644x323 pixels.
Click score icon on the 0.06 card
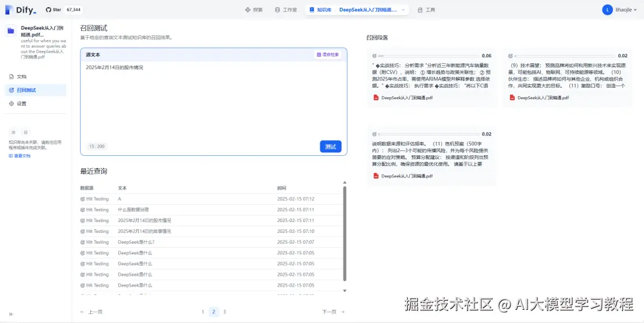[374, 56]
